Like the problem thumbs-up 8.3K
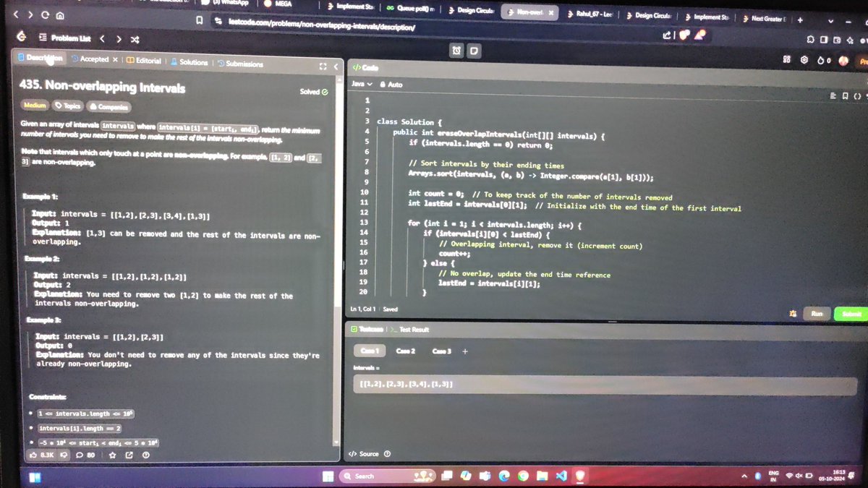This screenshot has height=488, width=868. click(43, 455)
